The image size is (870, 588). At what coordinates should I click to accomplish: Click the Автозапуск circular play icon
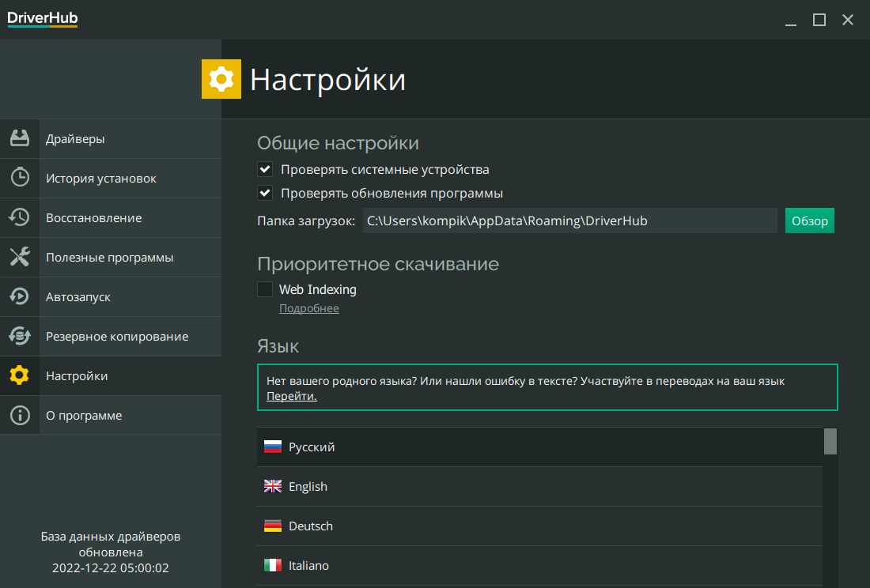(20, 296)
